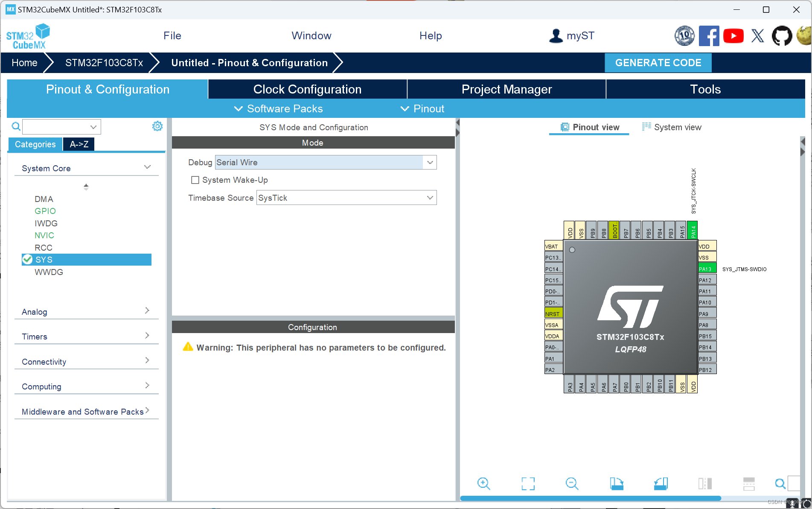Switch to the Clock Configuration tab
This screenshot has width=812, height=509.
[307, 89]
